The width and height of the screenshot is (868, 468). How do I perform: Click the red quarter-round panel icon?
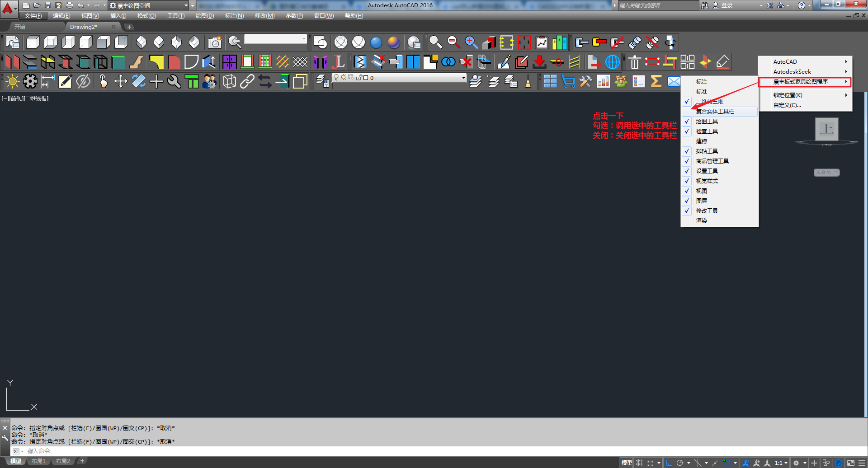coord(174,61)
